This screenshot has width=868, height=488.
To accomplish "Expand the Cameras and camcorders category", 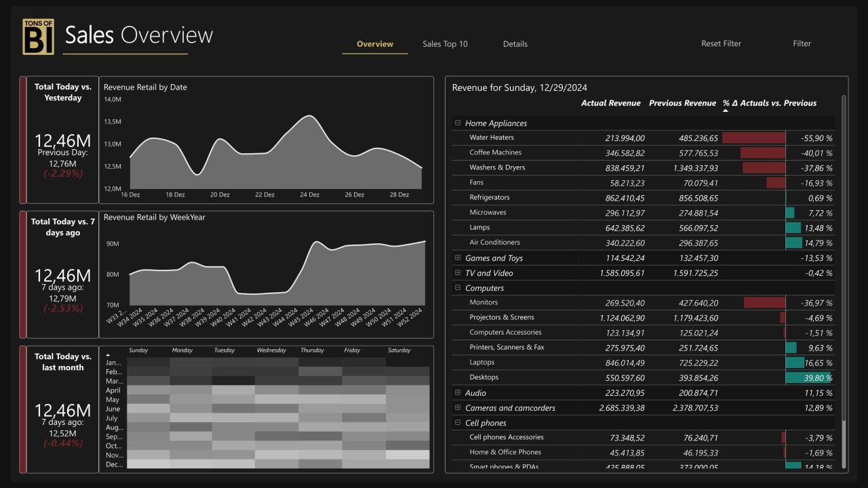I will [x=458, y=408].
